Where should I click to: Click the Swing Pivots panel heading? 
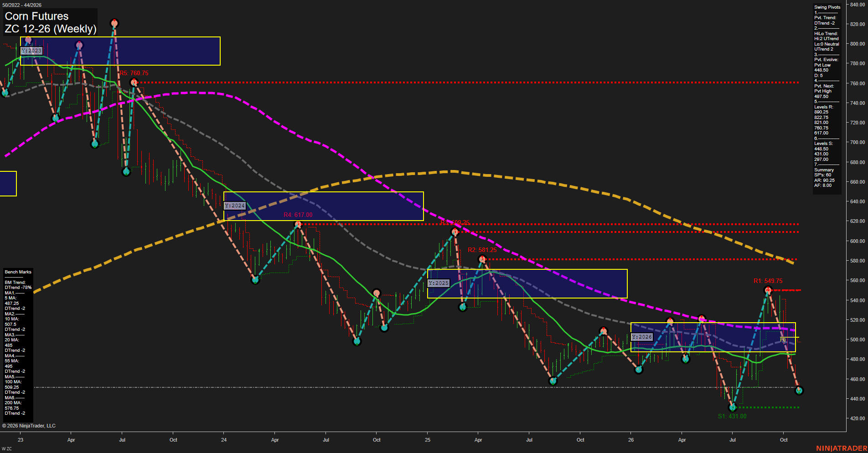(x=827, y=7)
